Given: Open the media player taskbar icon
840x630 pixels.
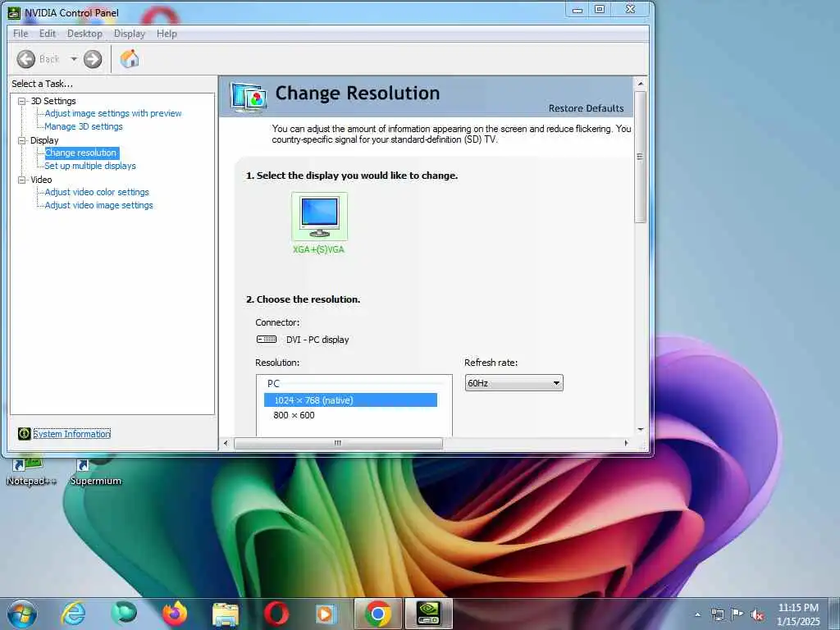Looking at the screenshot, I should [326, 614].
